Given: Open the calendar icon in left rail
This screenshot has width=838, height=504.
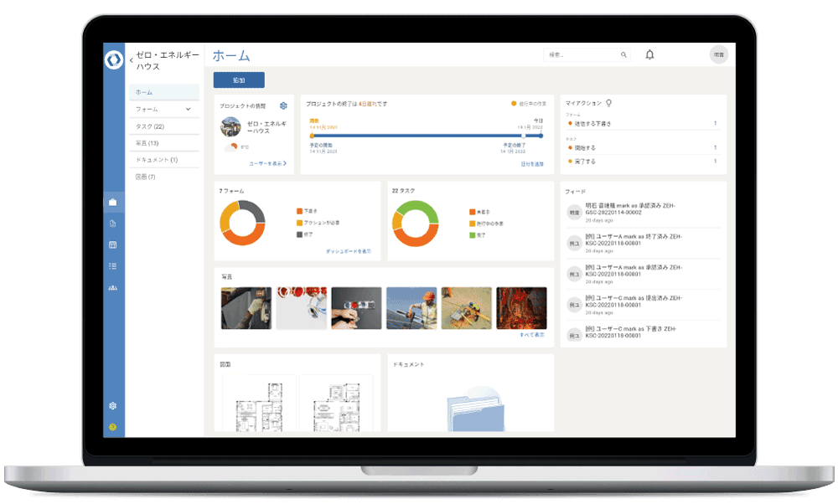Looking at the screenshot, I should point(113,244).
